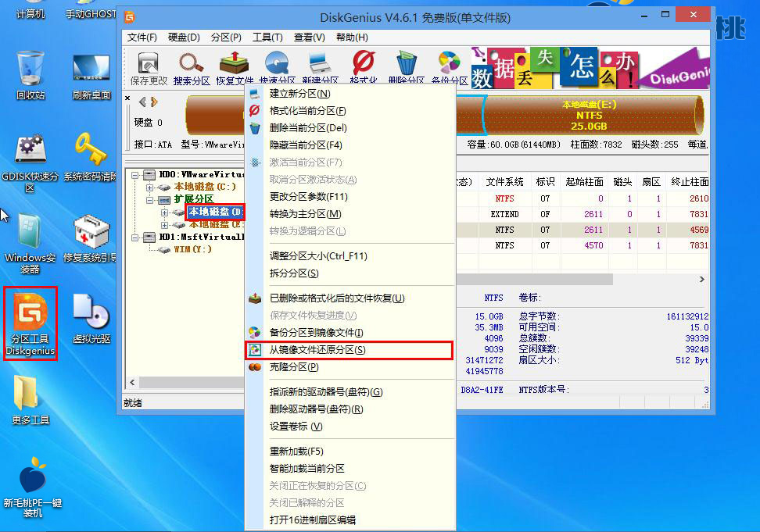Click the disk tree left scroll arrow
This screenshot has width=760, height=532.
[x=132, y=383]
